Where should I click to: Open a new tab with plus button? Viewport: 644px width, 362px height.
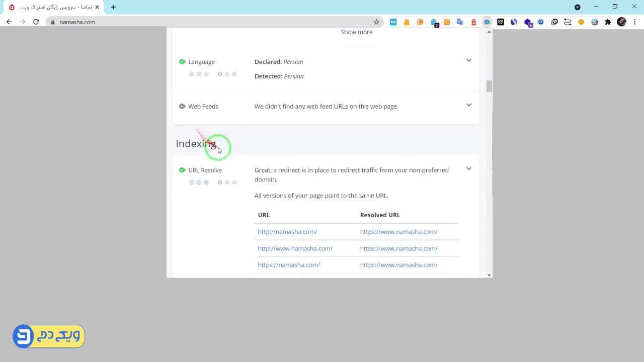click(113, 7)
